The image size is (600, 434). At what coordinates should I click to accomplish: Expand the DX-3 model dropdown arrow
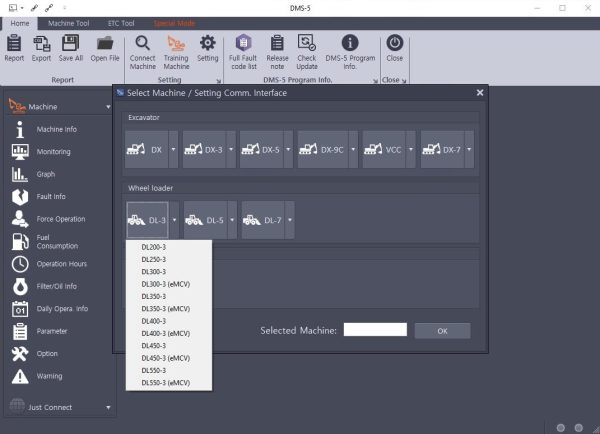pyautogui.click(x=231, y=149)
